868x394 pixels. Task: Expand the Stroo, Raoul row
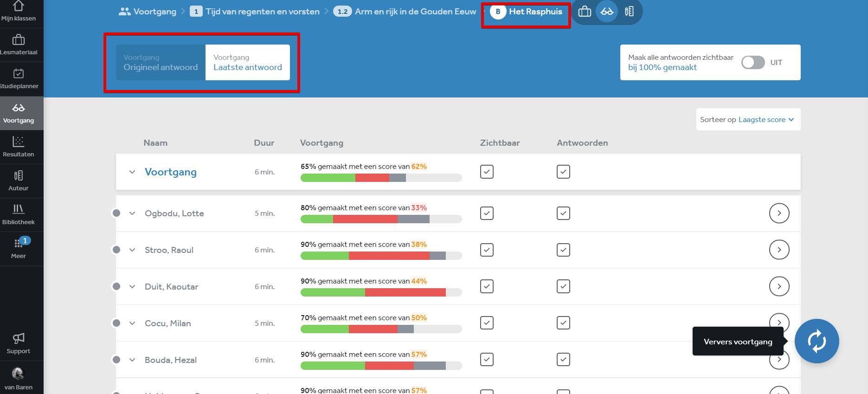pyautogui.click(x=132, y=250)
